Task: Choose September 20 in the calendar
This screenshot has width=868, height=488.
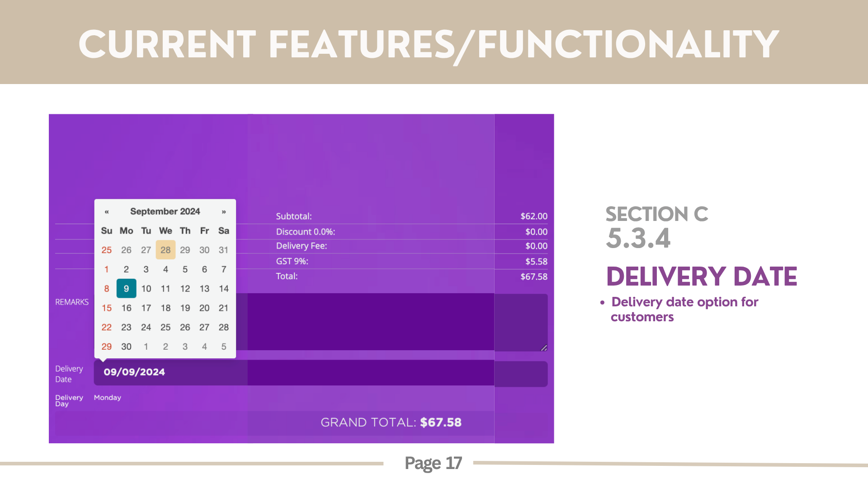Action: tap(204, 308)
